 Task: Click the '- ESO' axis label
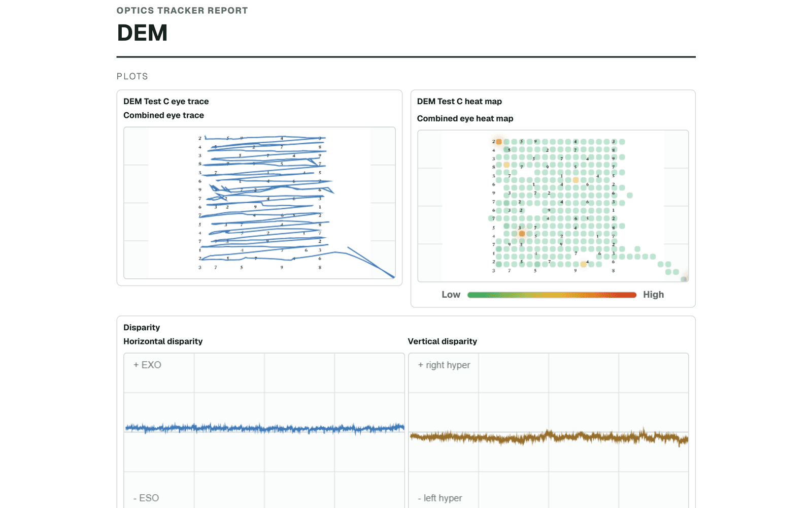[x=146, y=498]
